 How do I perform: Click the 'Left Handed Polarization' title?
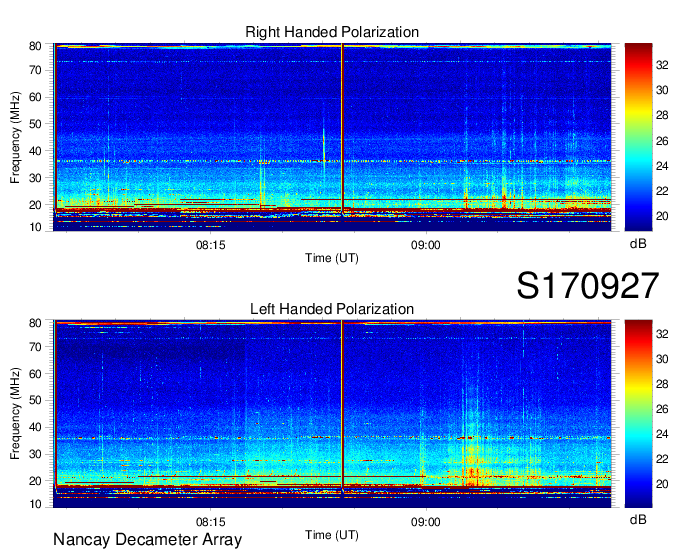tap(332, 309)
